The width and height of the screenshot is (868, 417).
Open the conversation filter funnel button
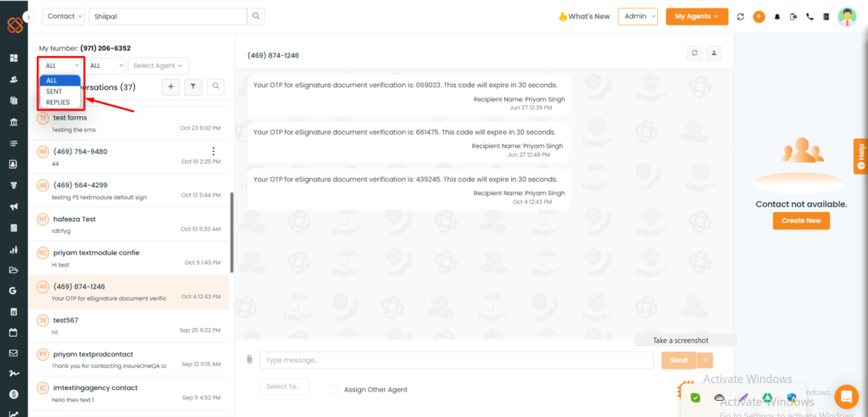coord(192,86)
